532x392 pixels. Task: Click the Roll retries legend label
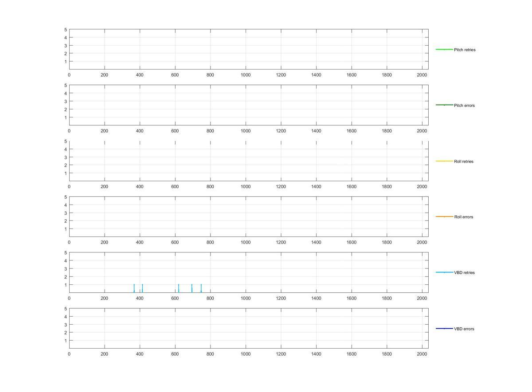pos(464,161)
